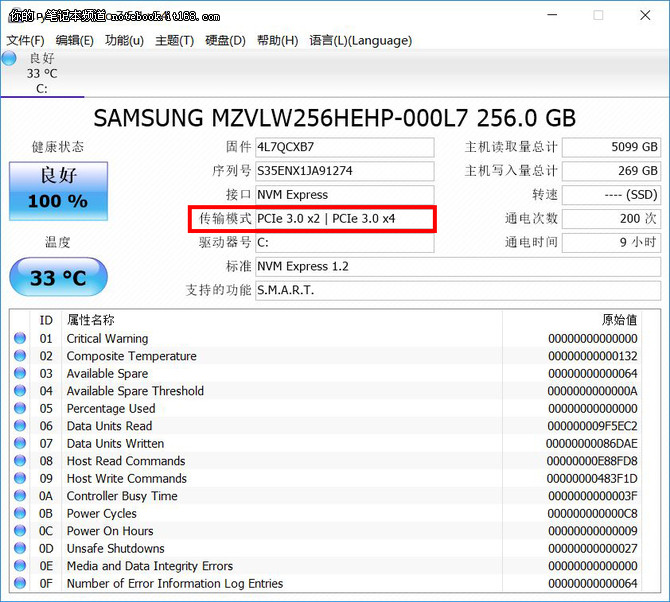Click status icon for Available Spare row

(x=20, y=373)
